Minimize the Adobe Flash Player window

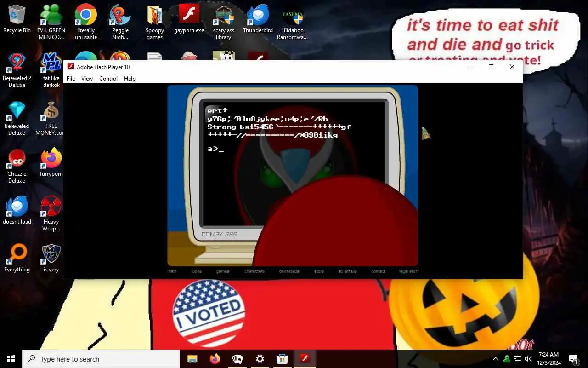click(x=470, y=67)
